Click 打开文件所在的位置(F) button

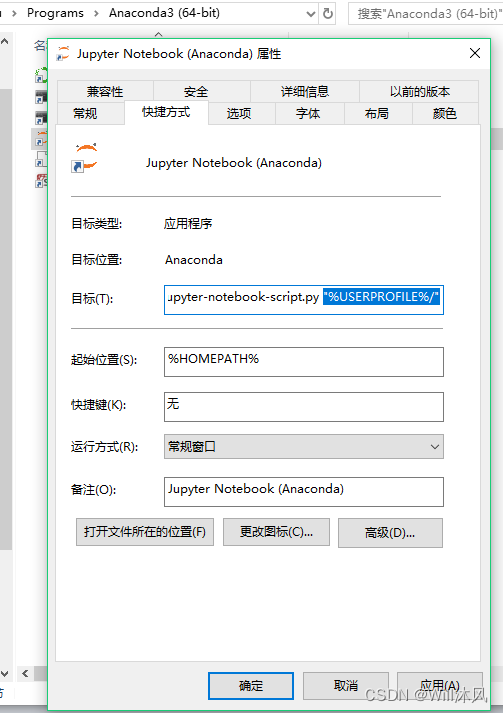point(145,532)
